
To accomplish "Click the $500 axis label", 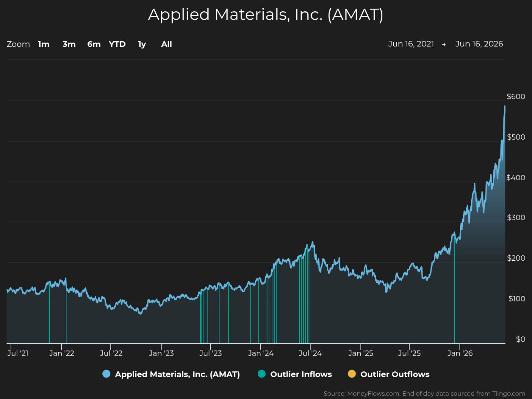I will (x=516, y=137).
